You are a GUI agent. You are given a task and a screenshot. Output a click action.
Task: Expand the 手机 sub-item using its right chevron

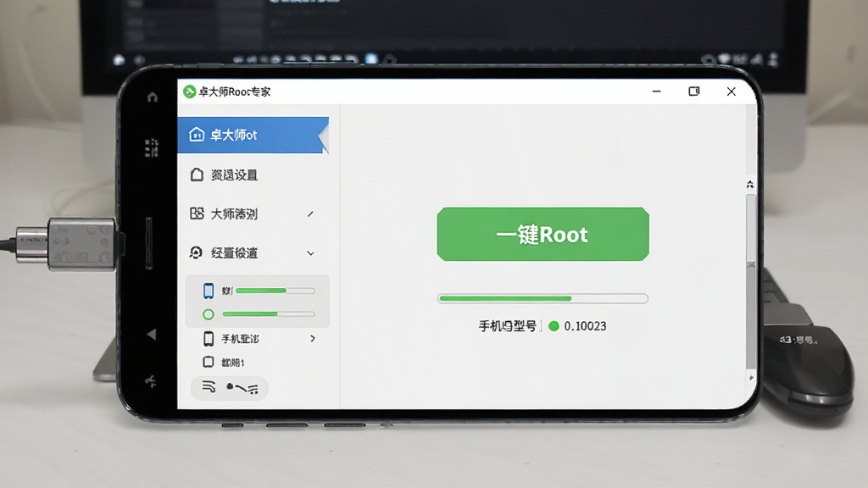point(313,338)
